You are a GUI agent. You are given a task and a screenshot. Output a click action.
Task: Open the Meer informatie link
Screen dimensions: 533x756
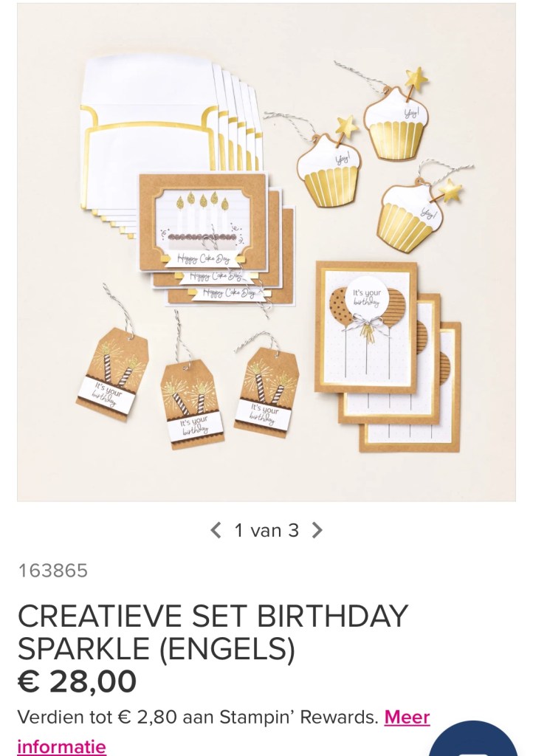click(224, 732)
